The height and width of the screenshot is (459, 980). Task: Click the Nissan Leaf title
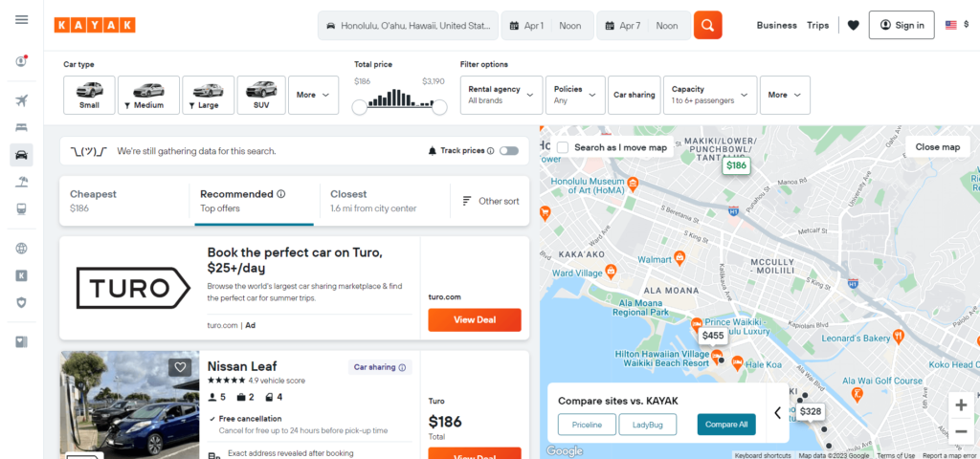point(242,366)
